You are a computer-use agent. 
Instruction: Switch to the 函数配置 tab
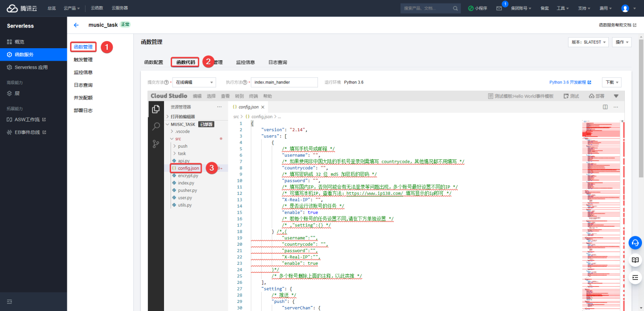pos(153,62)
